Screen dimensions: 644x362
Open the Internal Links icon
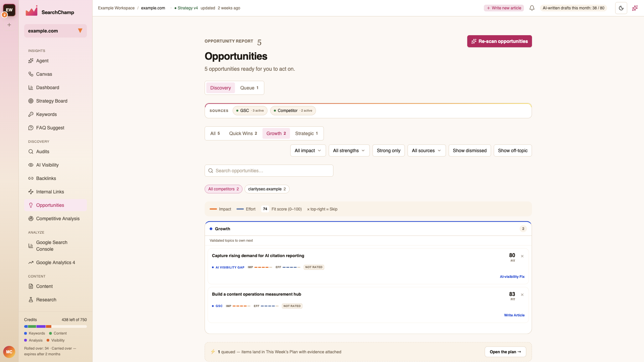pos(31,192)
